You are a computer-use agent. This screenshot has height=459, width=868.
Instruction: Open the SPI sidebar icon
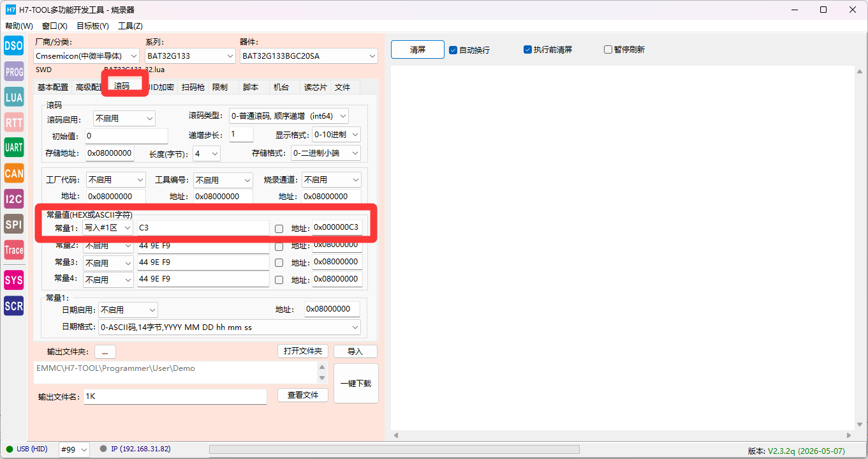point(14,225)
